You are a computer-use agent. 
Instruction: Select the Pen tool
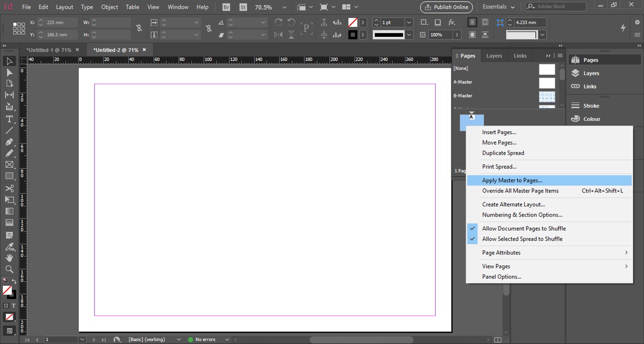click(x=9, y=142)
